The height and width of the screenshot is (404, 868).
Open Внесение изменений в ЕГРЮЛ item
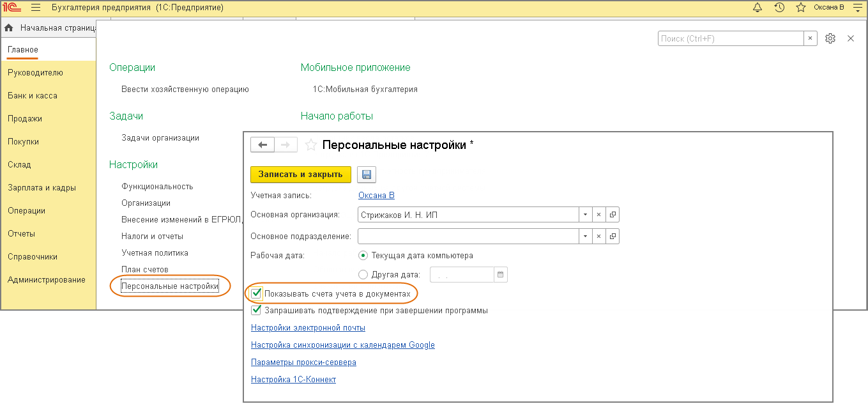click(x=182, y=220)
